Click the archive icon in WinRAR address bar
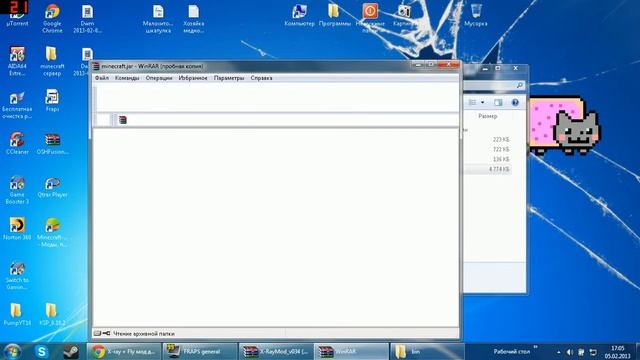The width and height of the screenshot is (640, 360). 122,120
